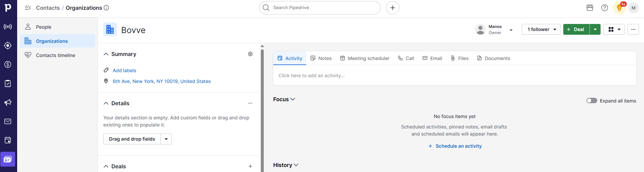Click the Summary settings gear icon
The image size is (644, 172).
point(250,54)
